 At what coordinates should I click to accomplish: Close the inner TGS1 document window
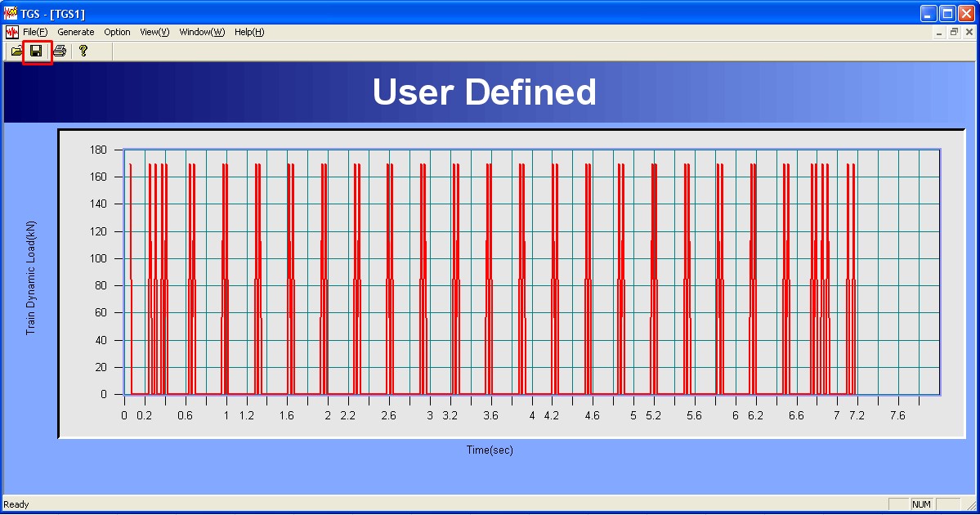coord(968,32)
